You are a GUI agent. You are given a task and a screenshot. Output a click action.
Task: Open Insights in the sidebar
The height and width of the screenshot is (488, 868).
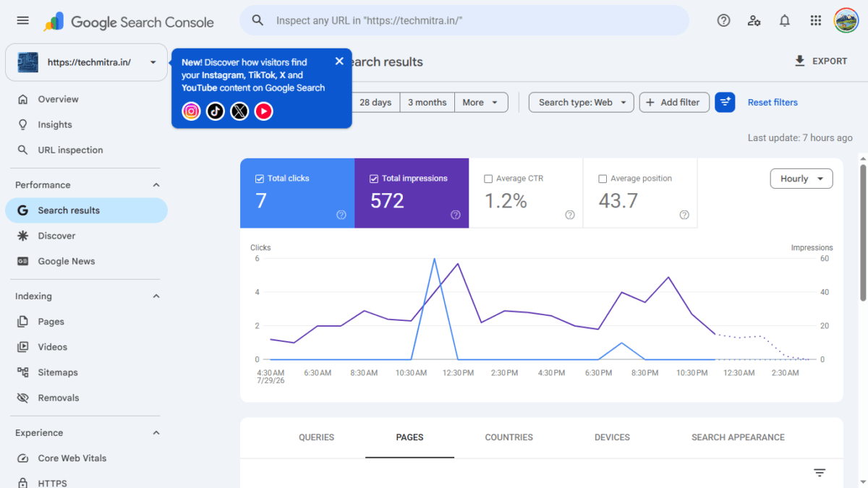pos(86,124)
